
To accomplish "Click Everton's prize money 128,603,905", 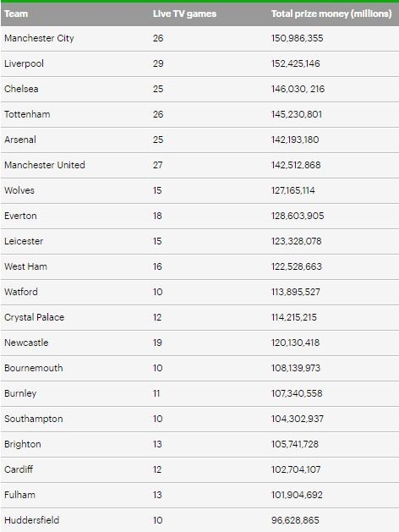I will point(298,216).
